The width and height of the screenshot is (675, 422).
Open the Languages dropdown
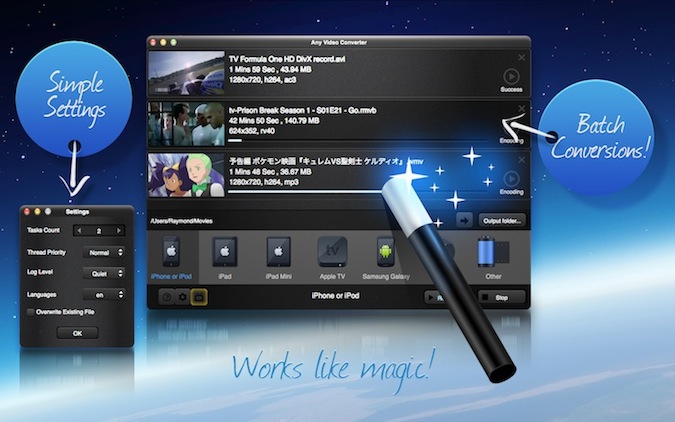point(105,294)
